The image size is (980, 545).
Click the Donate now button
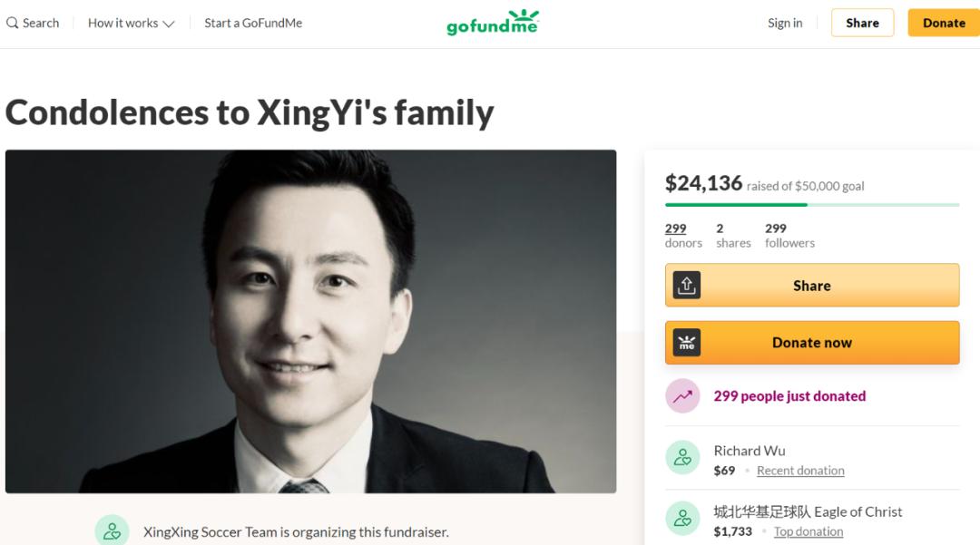812,343
